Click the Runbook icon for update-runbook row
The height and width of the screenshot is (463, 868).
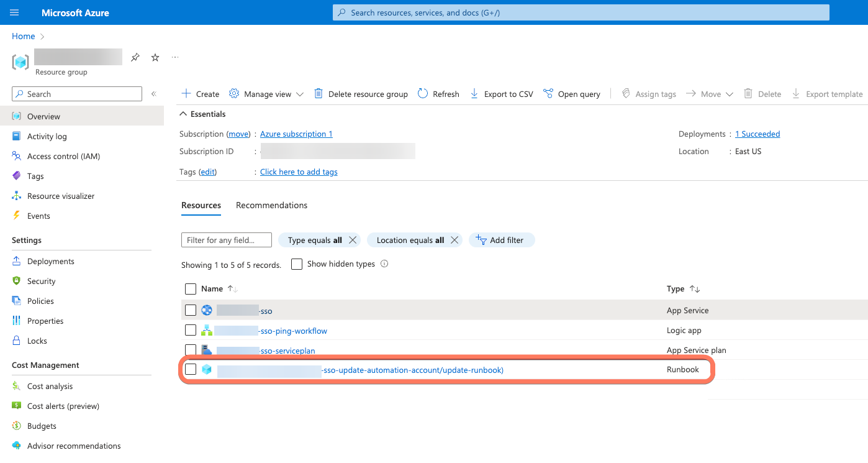207,370
